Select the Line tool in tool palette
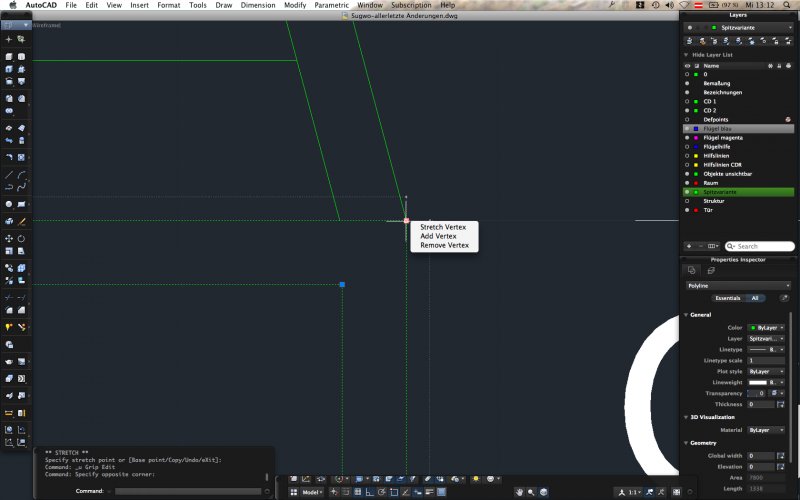This screenshot has width=800, height=500. [x=9, y=175]
